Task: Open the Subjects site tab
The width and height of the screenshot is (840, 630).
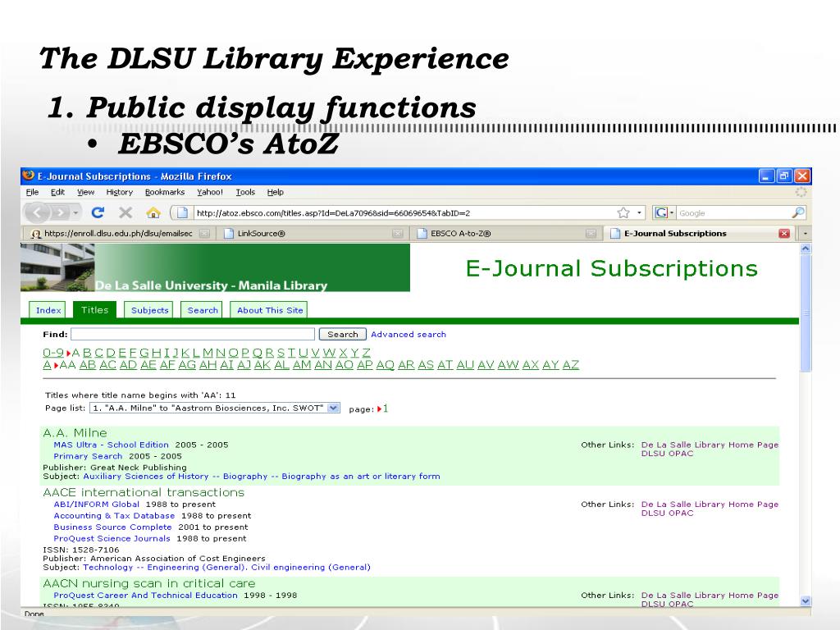Action: [149, 310]
